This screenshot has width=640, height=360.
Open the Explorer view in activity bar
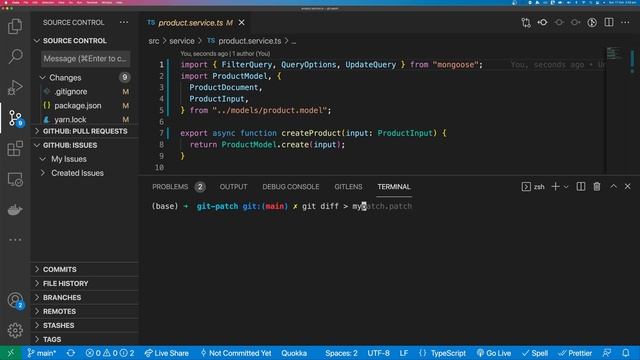click(15, 26)
